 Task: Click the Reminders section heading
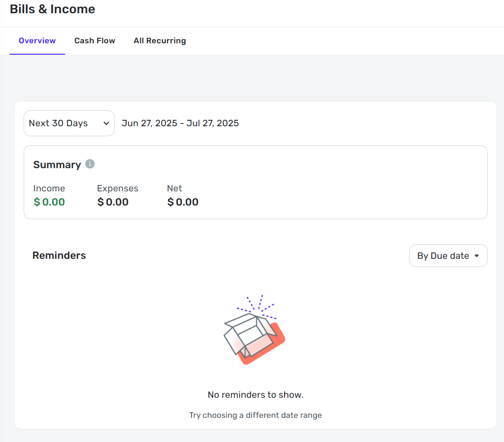click(59, 256)
